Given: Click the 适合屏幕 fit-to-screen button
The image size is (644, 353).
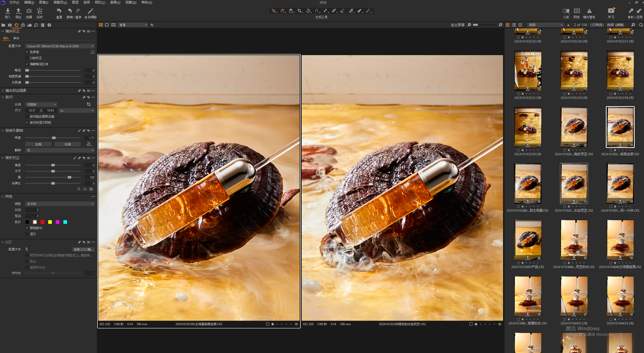Looking at the screenshot, I should (x=458, y=25).
